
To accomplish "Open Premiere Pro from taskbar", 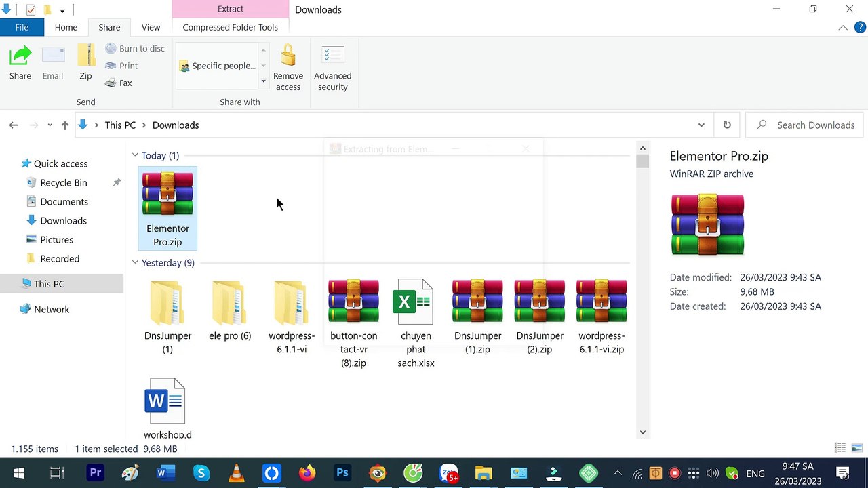I will coord(96,473).
